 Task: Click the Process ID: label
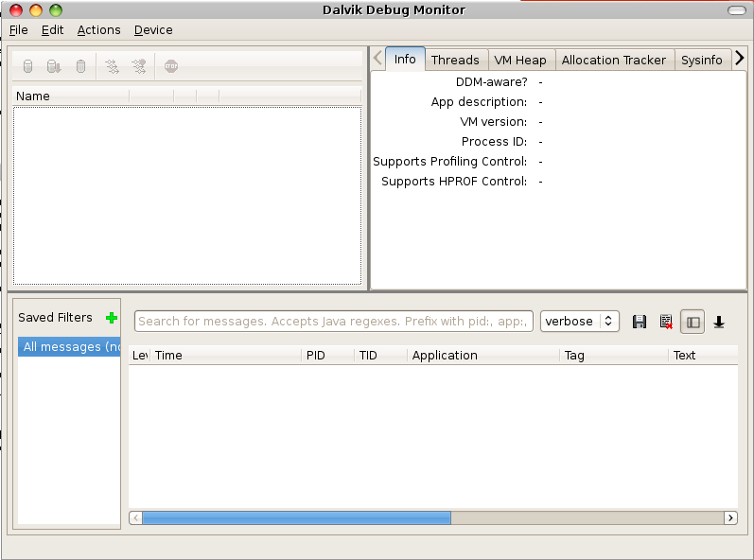(495, 141)
